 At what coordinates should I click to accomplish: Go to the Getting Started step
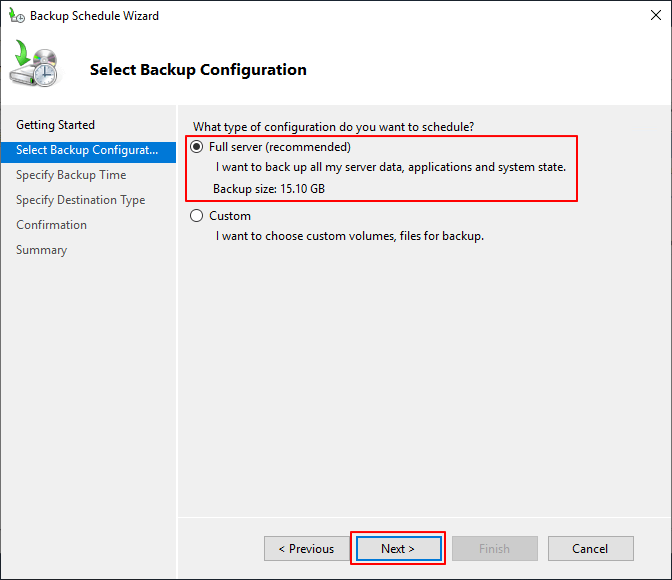[x=55, y=125]
